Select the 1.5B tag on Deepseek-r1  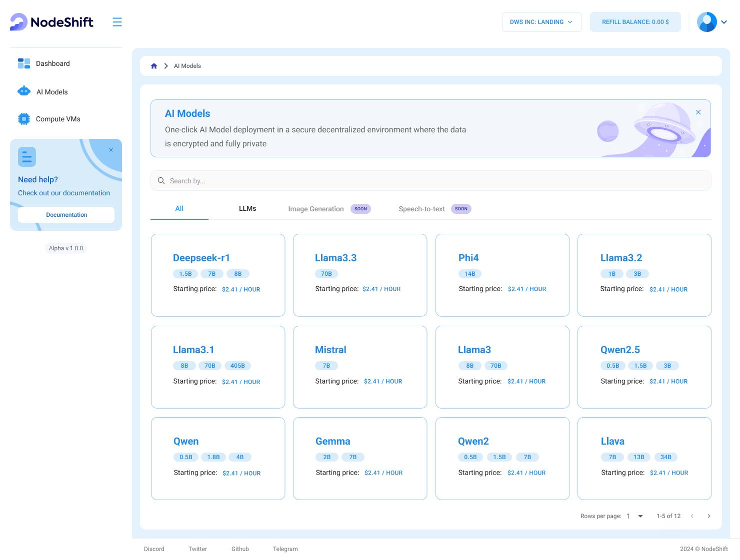185,274
